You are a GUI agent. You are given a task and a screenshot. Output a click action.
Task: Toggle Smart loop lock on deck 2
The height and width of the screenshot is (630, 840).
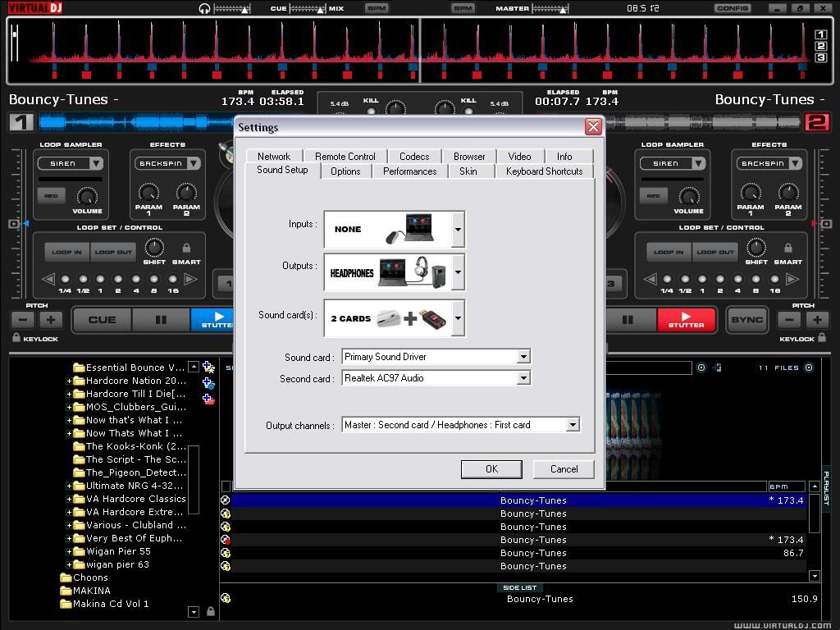tap(788, 248)
